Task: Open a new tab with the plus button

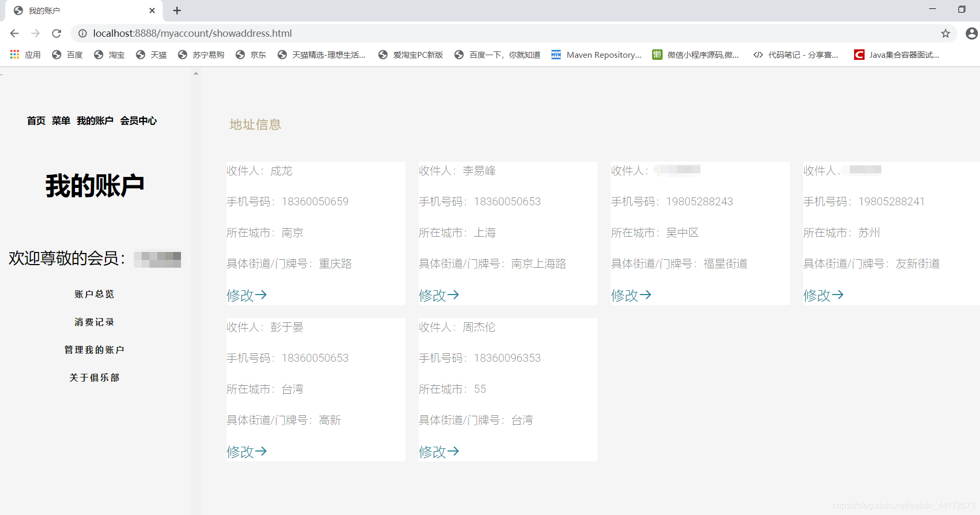Action: [177, 10]
